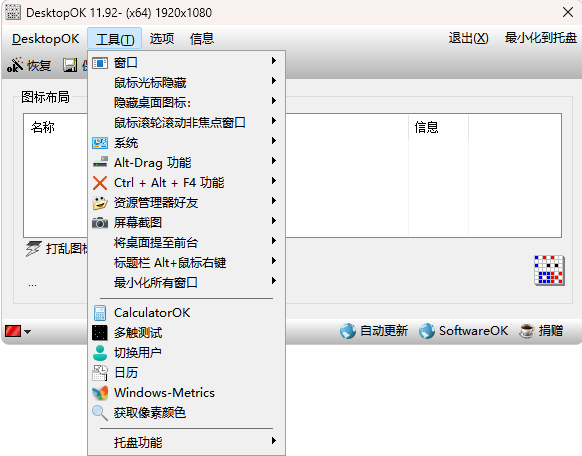This screenshot has height=456, width=582.
Task: Expand the 托盘功能 submenu
Action: pos(187,442)
